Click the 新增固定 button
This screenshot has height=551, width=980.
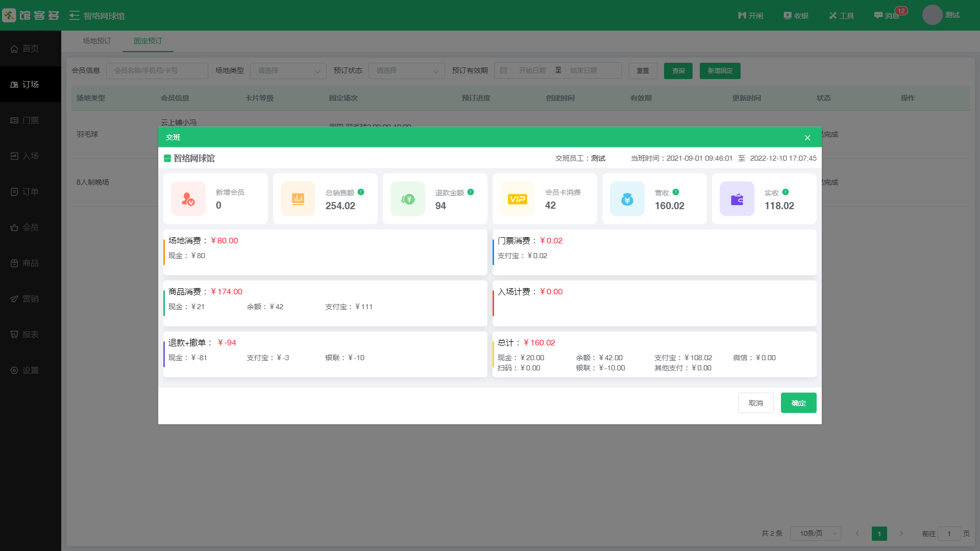point(720,71)
